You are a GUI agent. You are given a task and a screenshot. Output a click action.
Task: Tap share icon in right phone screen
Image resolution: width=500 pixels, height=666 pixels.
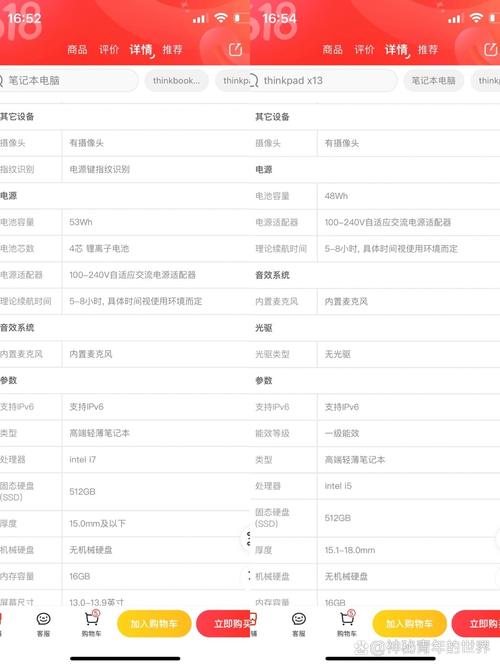click(x=491, y=50)
